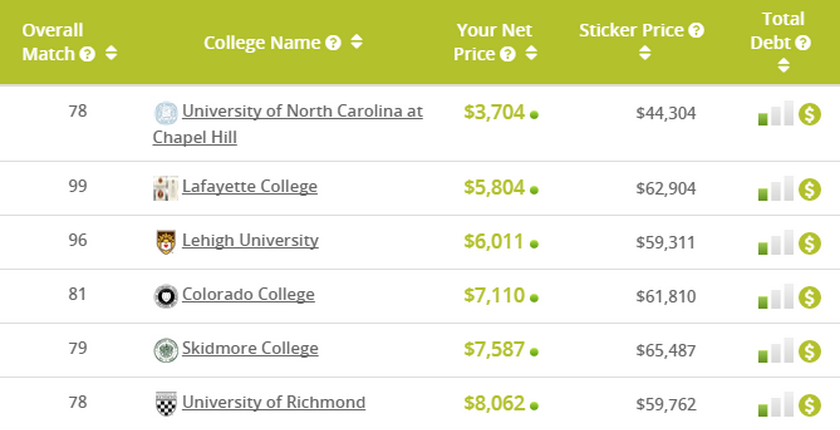The image size is (840, 430).
Task: Click the UNC Chapel Hill logo thumbnail
Action: [166, 113]
